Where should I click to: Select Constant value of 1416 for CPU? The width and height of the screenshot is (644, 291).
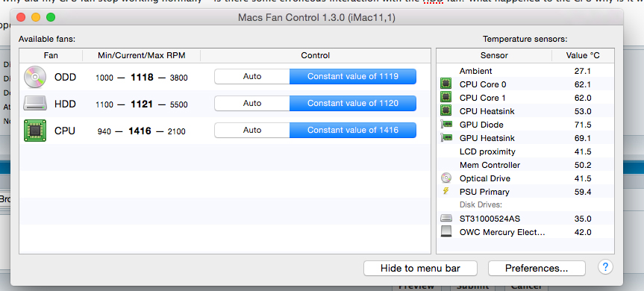click(x=353, y=130)
